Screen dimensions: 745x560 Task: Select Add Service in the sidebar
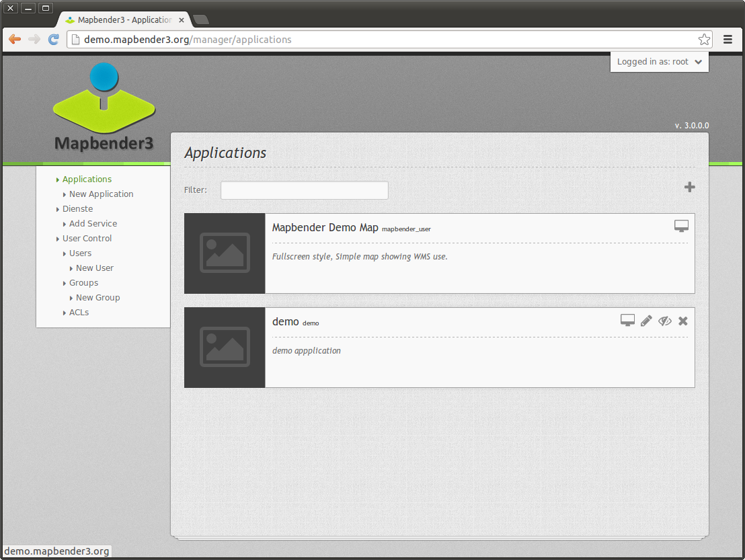93,223
